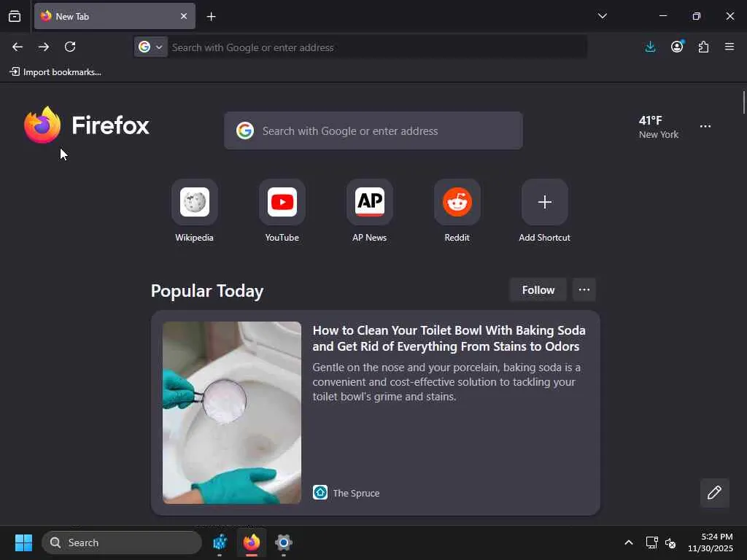The width and height of the screenshot is (747, 560).
Task: Click the muted volume tray icon
Action: click(670, 542)
